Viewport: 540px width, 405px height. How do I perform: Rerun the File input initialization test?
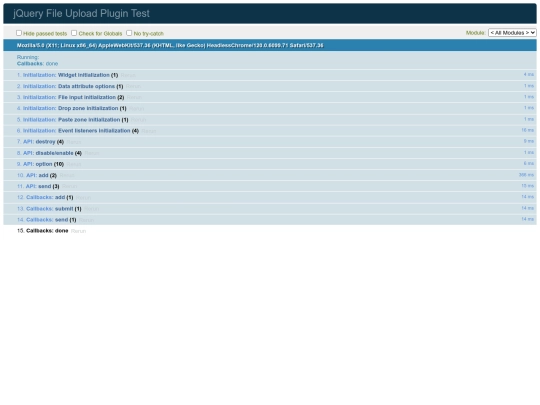[x=134, y=98]
